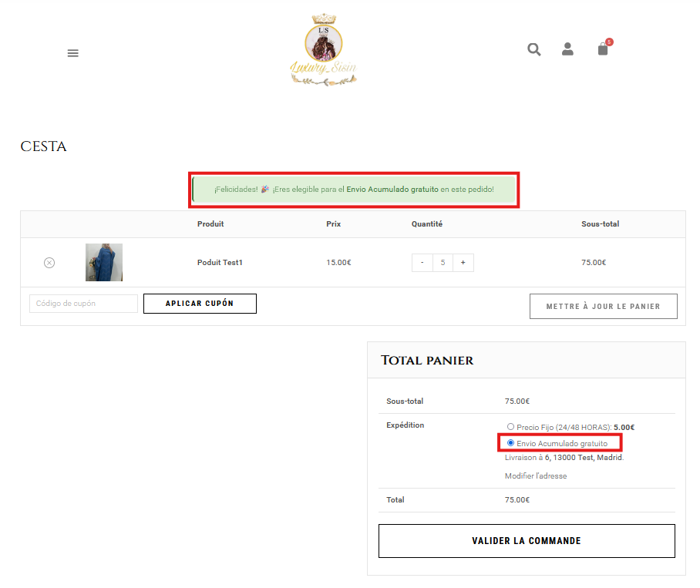Click the quantity number field
700x588 pixels.
point(443,263)
